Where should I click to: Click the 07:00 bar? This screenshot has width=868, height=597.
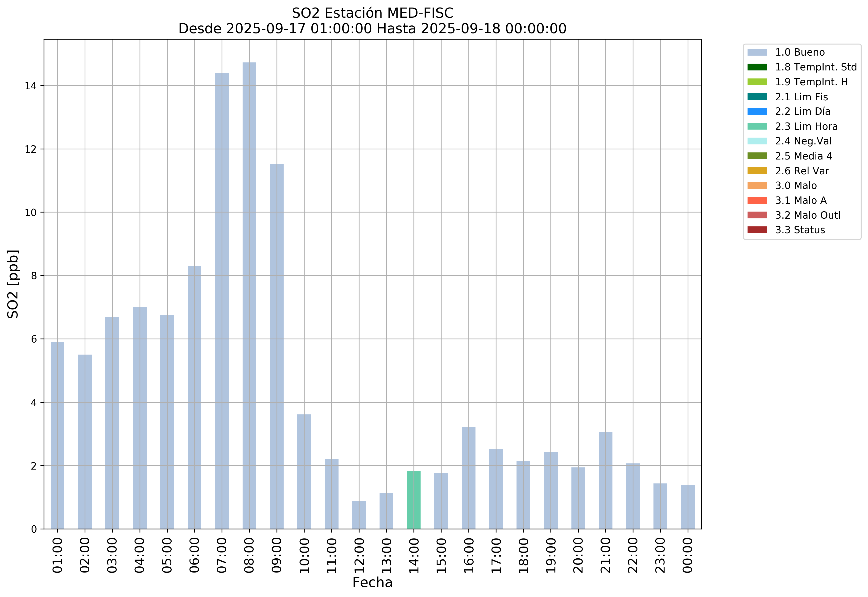tap(222, 301)
